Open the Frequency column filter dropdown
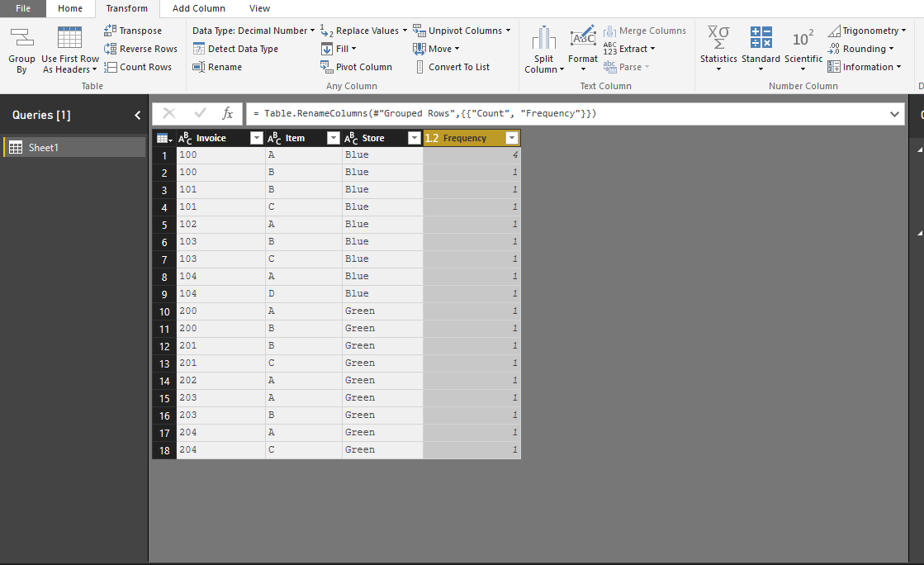 click(x=512, y=138)
